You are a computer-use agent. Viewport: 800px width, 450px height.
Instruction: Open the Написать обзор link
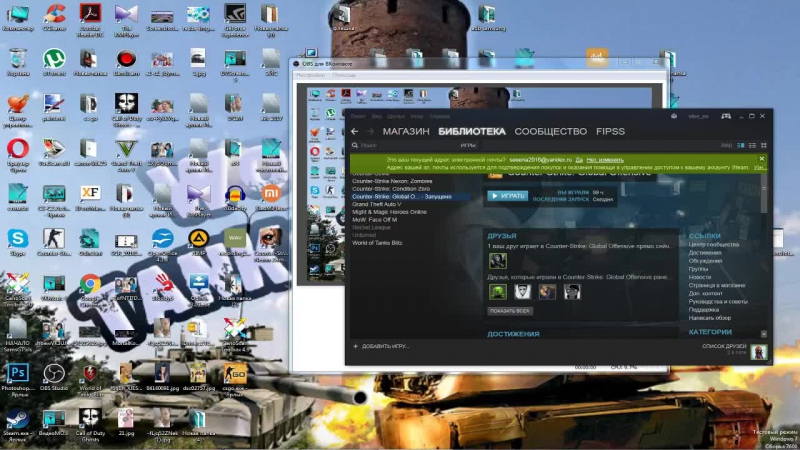tap(710, 318)
